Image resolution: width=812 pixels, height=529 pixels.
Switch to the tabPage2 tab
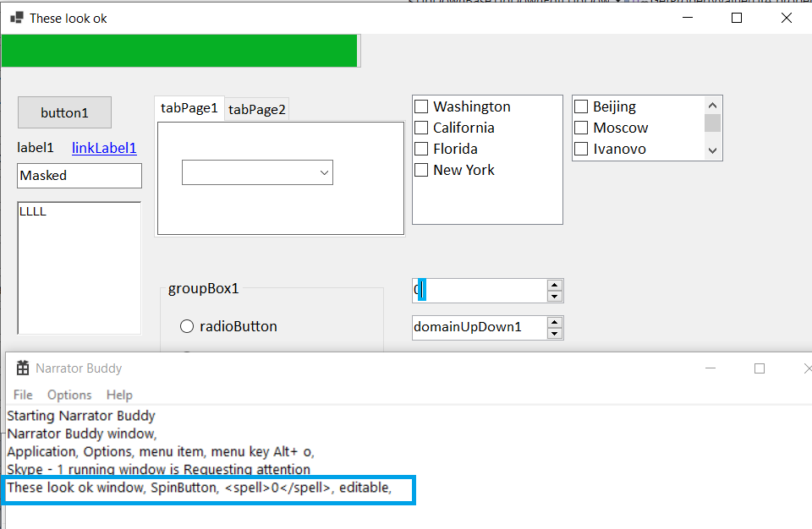(x=256, y=108)
